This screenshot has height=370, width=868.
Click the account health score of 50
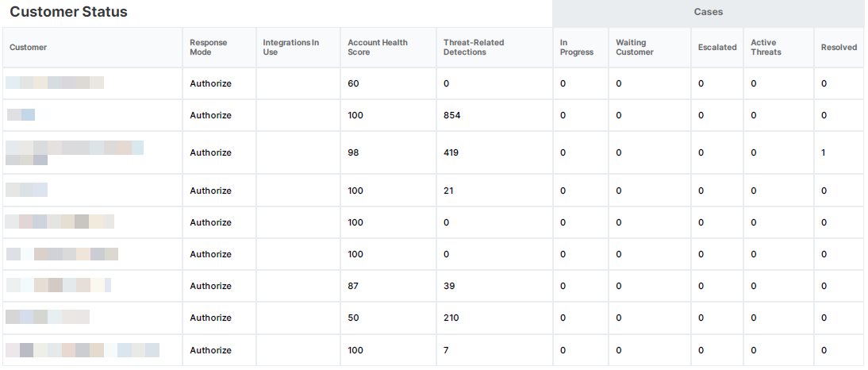[x=354, y=318]
